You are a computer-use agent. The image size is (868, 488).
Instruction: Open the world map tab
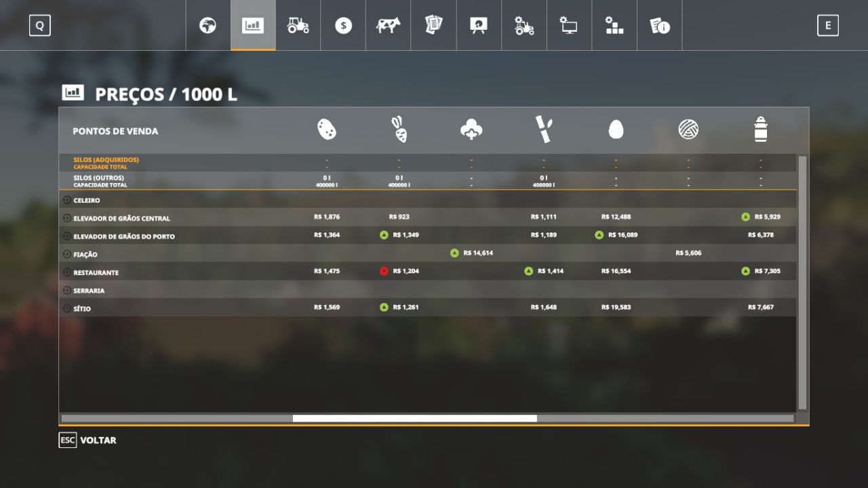click(208, 26)
